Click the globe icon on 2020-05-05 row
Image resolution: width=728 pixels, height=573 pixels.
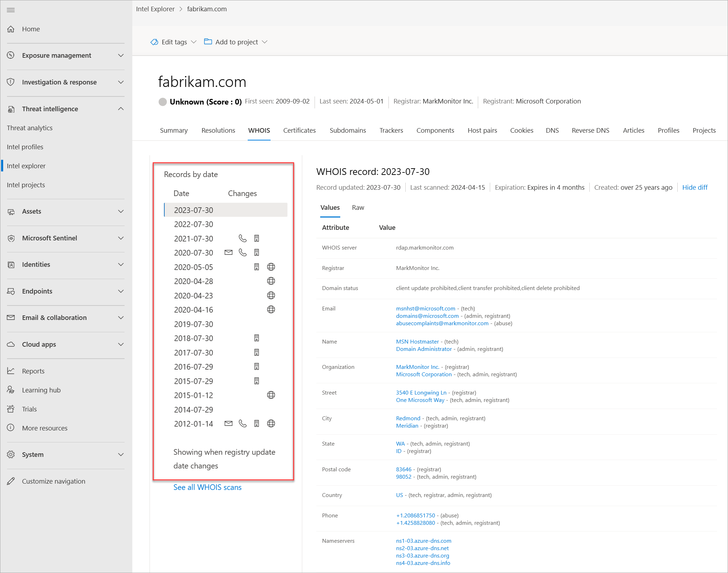271,267
